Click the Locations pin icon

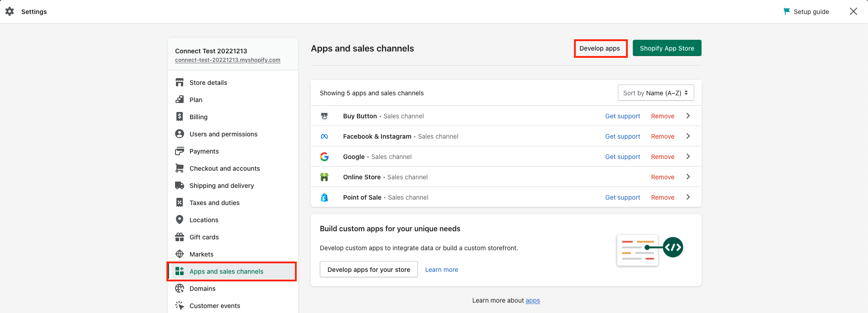pyautogui.click(x=180, y=220)
